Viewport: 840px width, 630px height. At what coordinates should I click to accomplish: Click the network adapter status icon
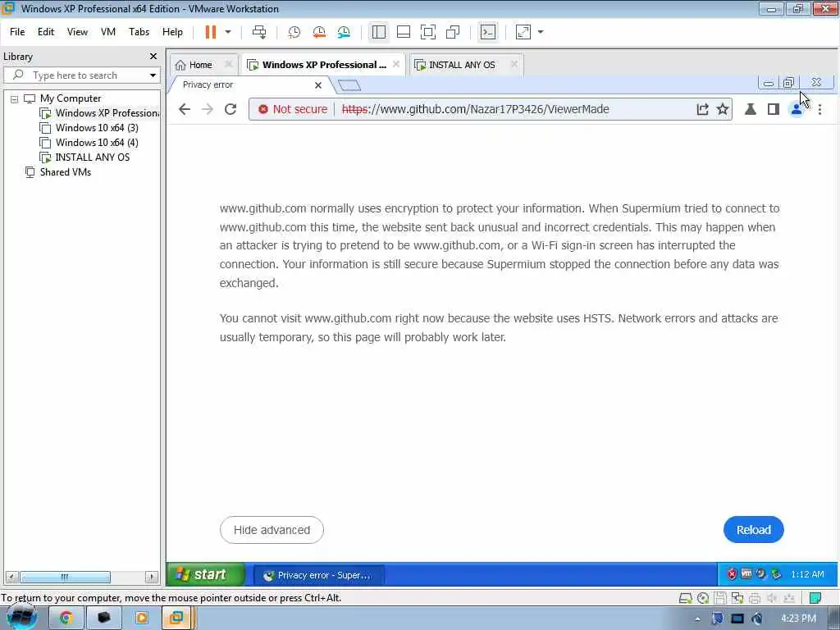coord(737,598)
